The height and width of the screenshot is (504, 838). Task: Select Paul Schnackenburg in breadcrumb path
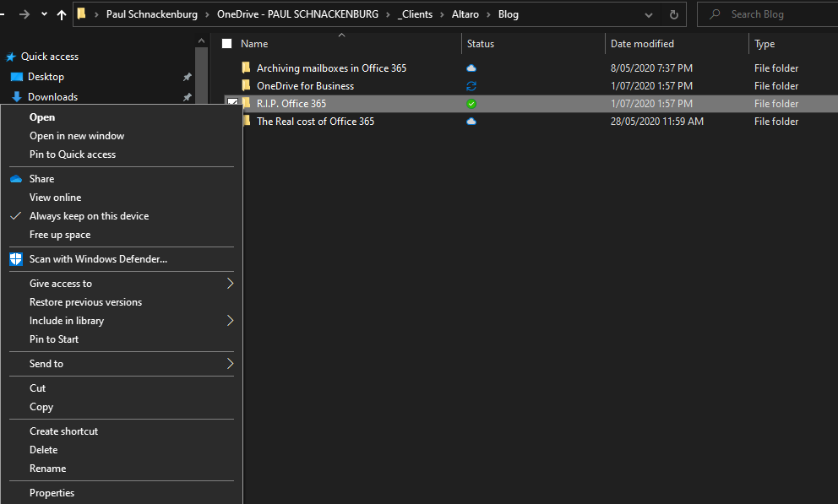tap(152, 14)
